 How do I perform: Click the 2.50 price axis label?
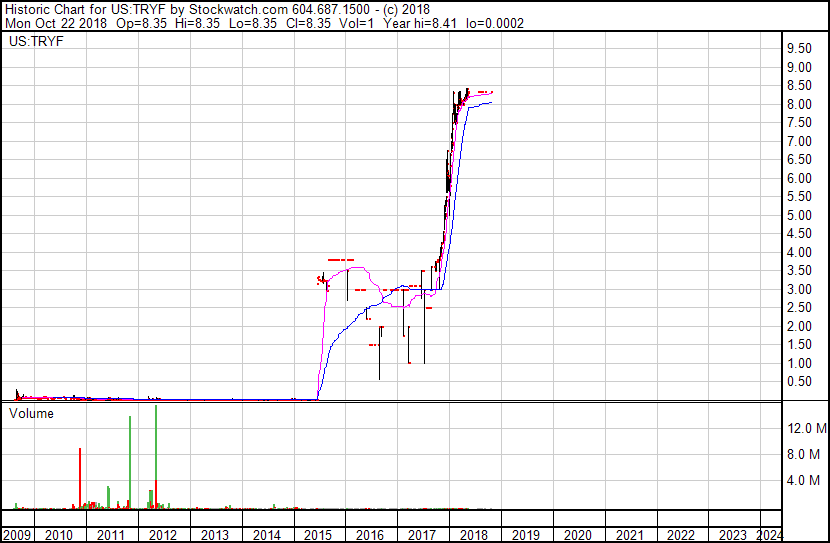coord(799,307)
